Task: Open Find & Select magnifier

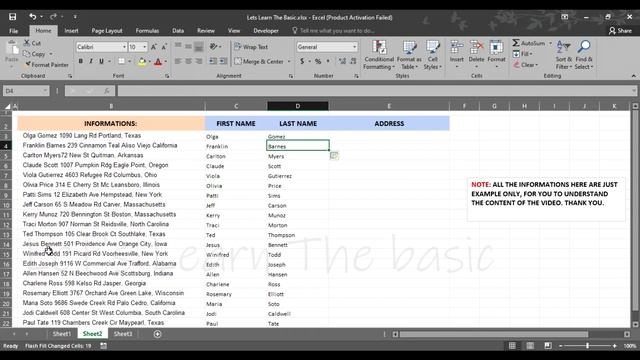Action: pyautogui.click(x=584, y=55)
